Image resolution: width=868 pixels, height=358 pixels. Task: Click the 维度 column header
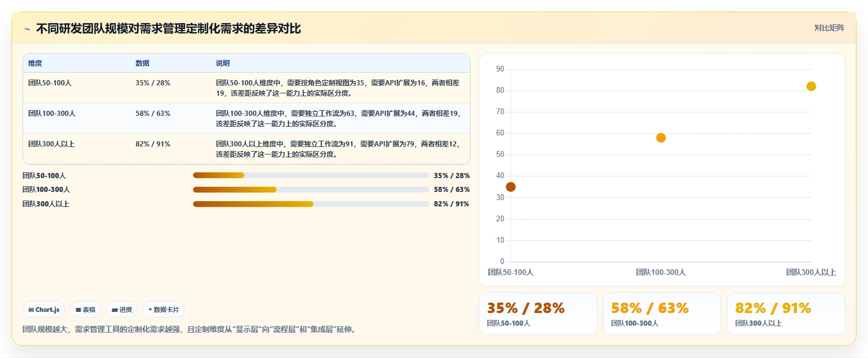(35, 63)
